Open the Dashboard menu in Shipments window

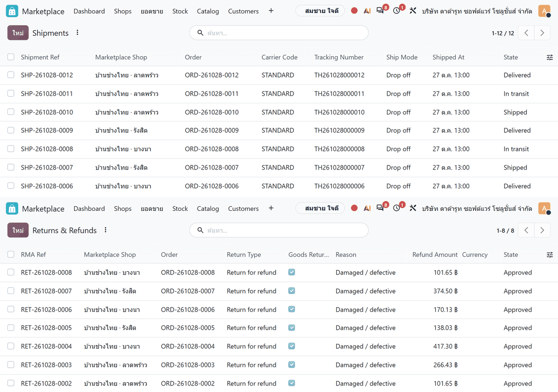point(89,11)
